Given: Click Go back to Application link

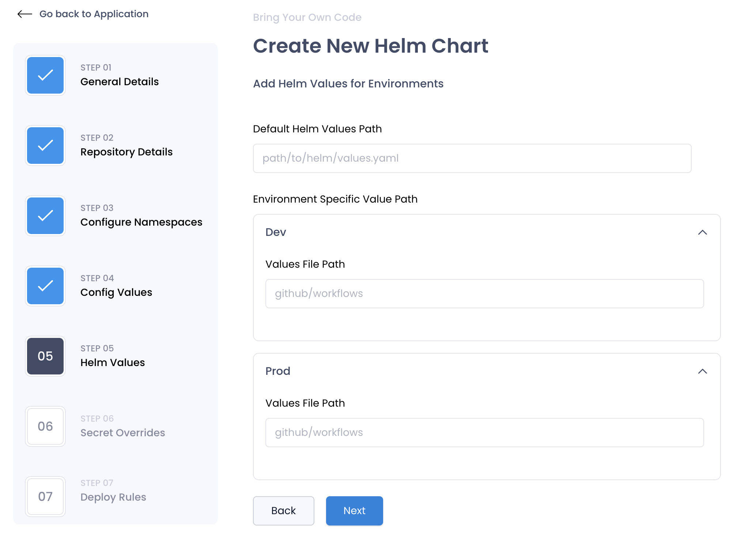Looking at the screenshot, I should pos(94,14).
